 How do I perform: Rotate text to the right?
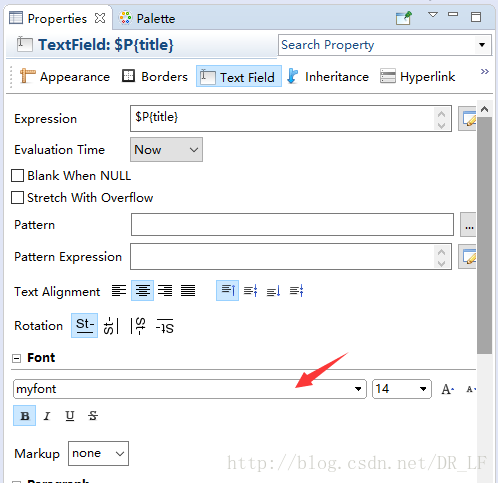pos(138,326)
